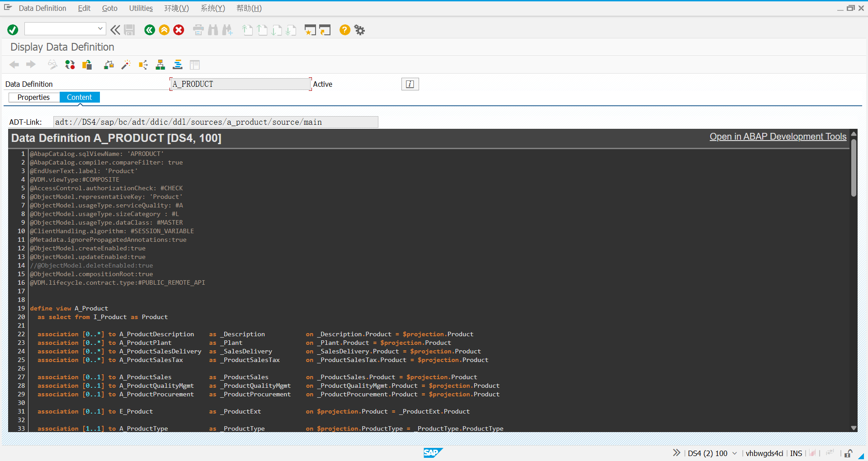Click the yellow Exit icon

point(164,30)
